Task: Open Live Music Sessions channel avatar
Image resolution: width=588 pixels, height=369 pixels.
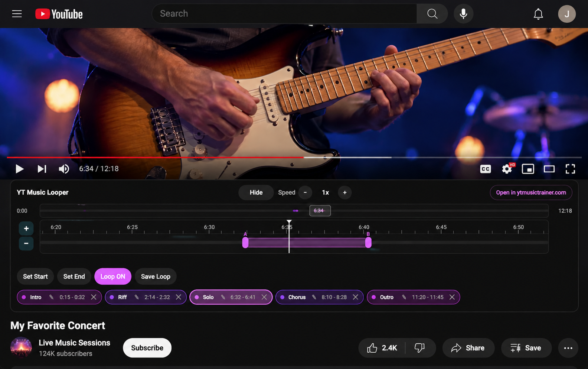Action: tap(21, 347)
